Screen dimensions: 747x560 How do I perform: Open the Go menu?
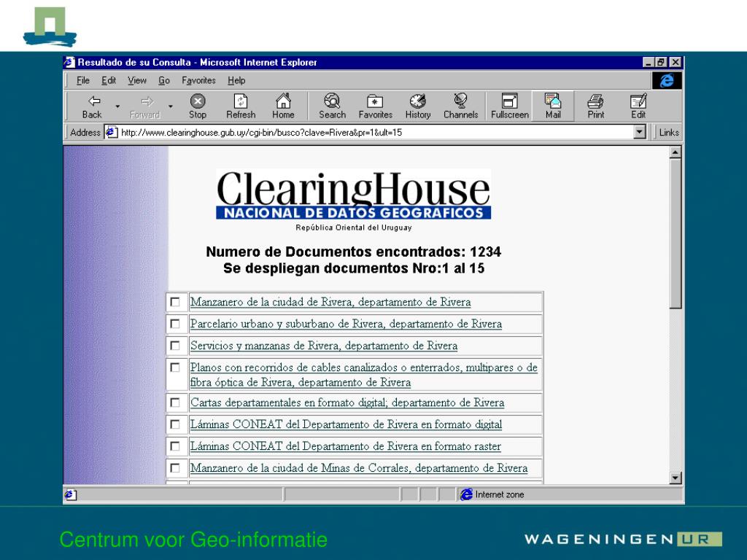pos(164,80)
